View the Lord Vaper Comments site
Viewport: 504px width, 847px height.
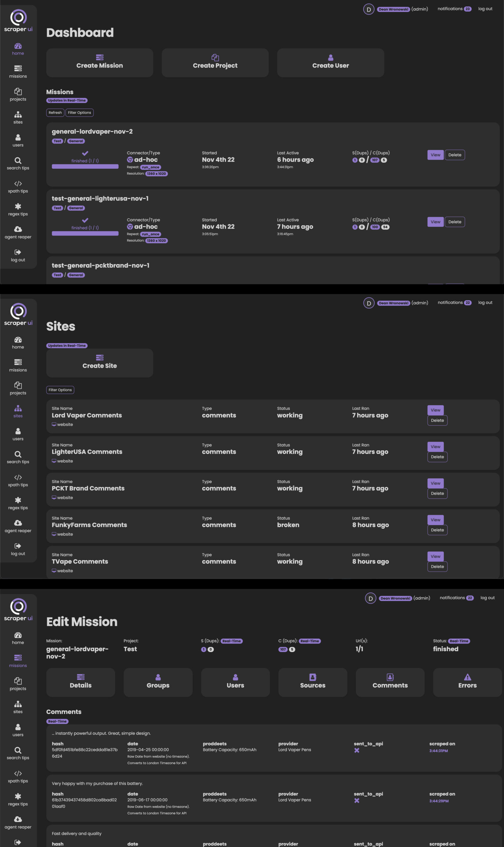pyautogui.click(x=435, y=410)
